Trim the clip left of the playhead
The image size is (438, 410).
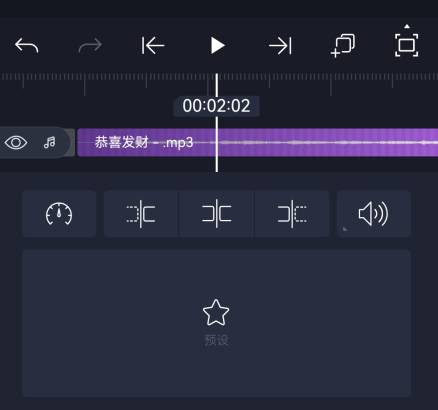click(x=141, y=214)
